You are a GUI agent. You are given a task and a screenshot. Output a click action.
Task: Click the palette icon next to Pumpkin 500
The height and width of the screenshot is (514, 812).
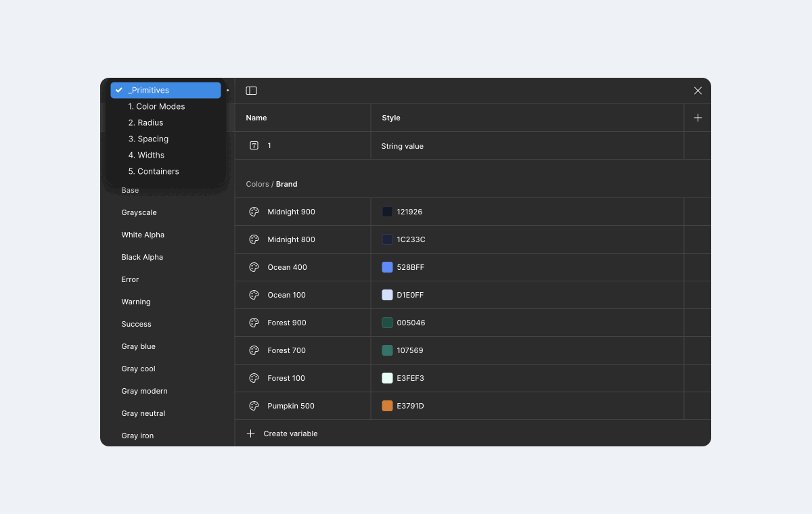(254, 406)
